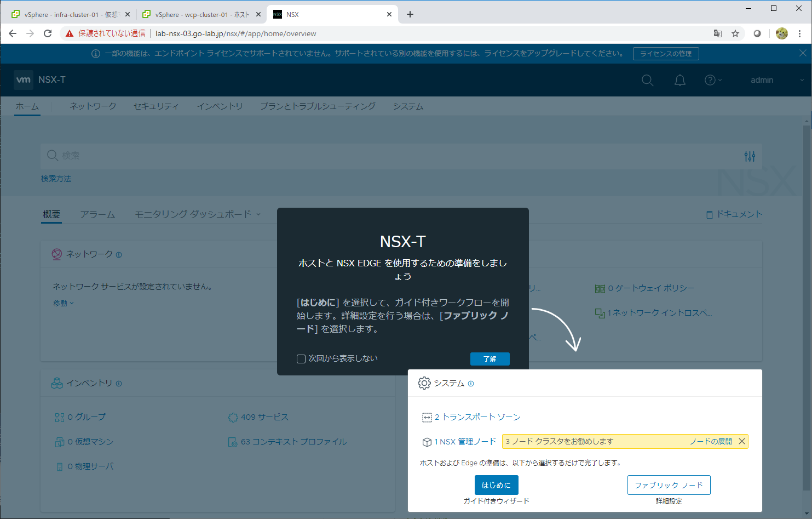Select アラーム sub-tab
The image size is (812, 519).
(97, 214)
